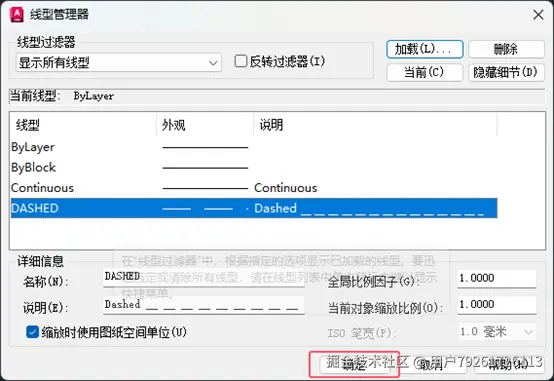The height and width of the screenshot is (381, 554).
Task: Click the 加载(L)... button
Action: [x=424, y=49]
